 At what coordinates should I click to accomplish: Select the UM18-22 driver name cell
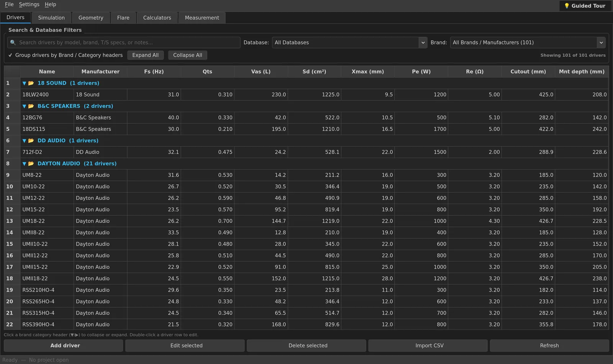pyautogui.click(x=47, y=221)
